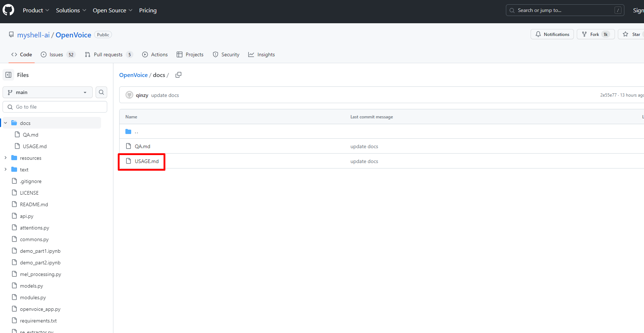Open the Open Source menu
This screenshot has height=333, width=644.
pos(113,10)
